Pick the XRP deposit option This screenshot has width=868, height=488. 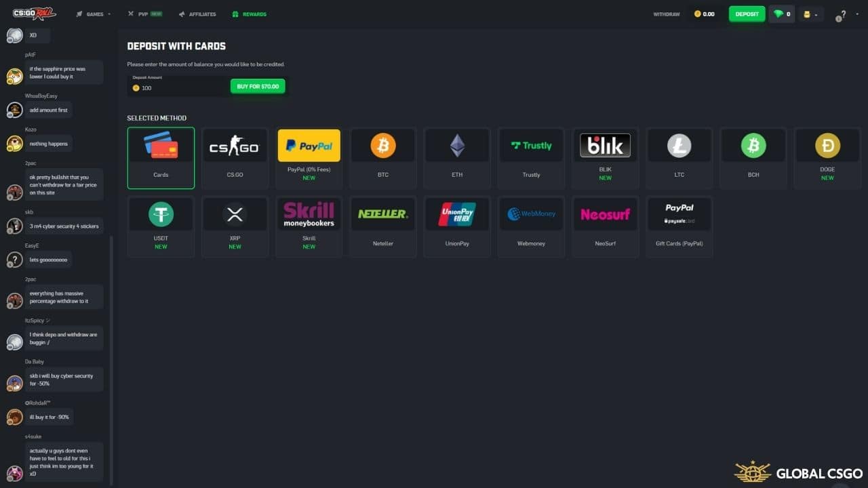235,226
